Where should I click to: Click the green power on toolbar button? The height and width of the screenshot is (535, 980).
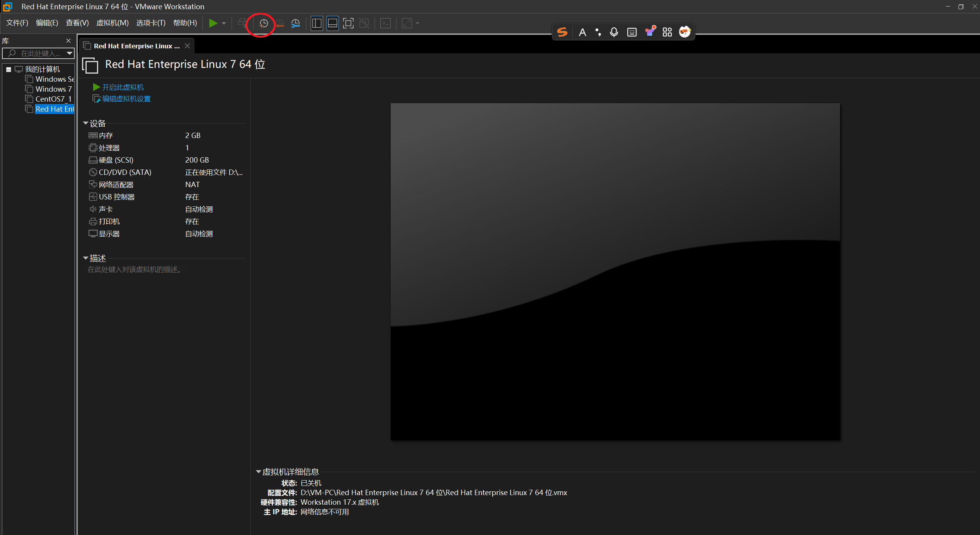click(x=213, y=23)
